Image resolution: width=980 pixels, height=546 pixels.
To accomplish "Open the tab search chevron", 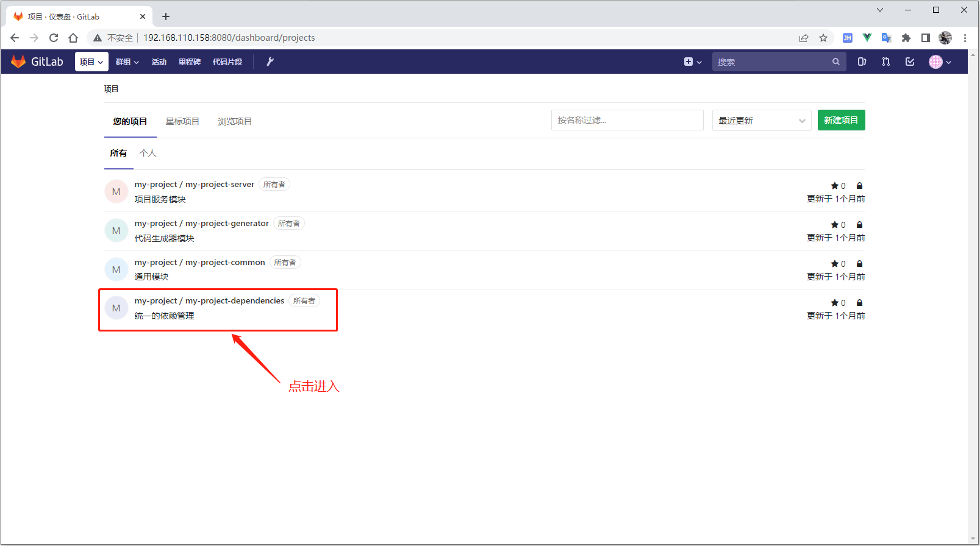I will pyautogui.click(x=880, y=10).
